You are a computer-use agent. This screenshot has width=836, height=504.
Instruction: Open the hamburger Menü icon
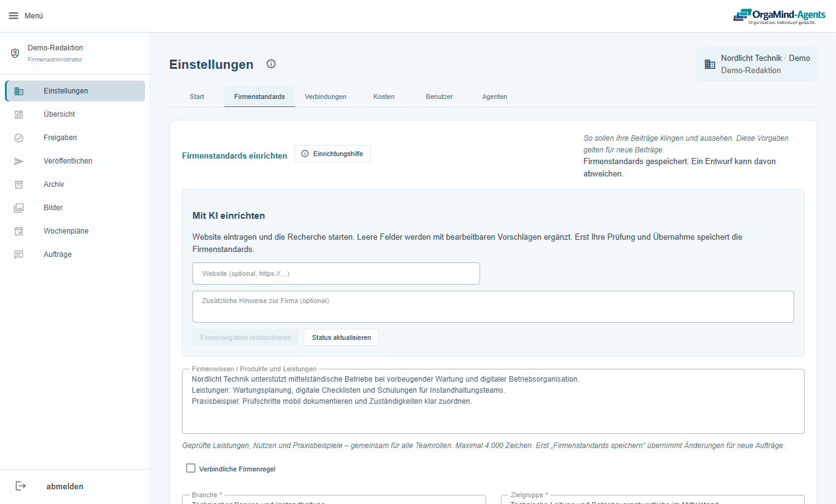tap(14, 16)
